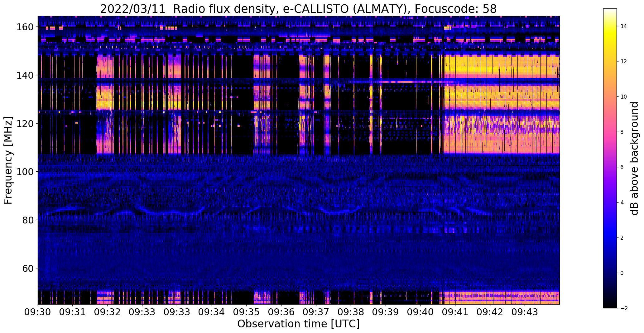This screenshot has width=644, height=333.
Task: Click the 09:36 time tick label
Action: click(281, 311)
